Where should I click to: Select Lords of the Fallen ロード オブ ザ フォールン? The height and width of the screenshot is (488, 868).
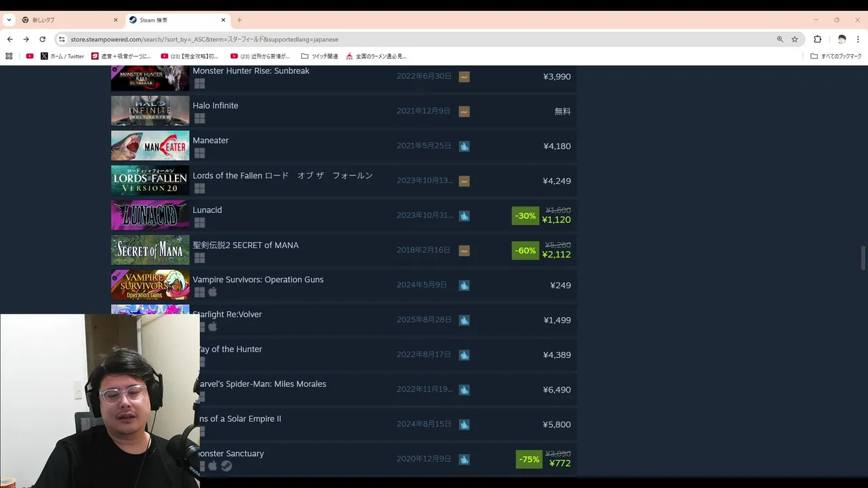283,176
